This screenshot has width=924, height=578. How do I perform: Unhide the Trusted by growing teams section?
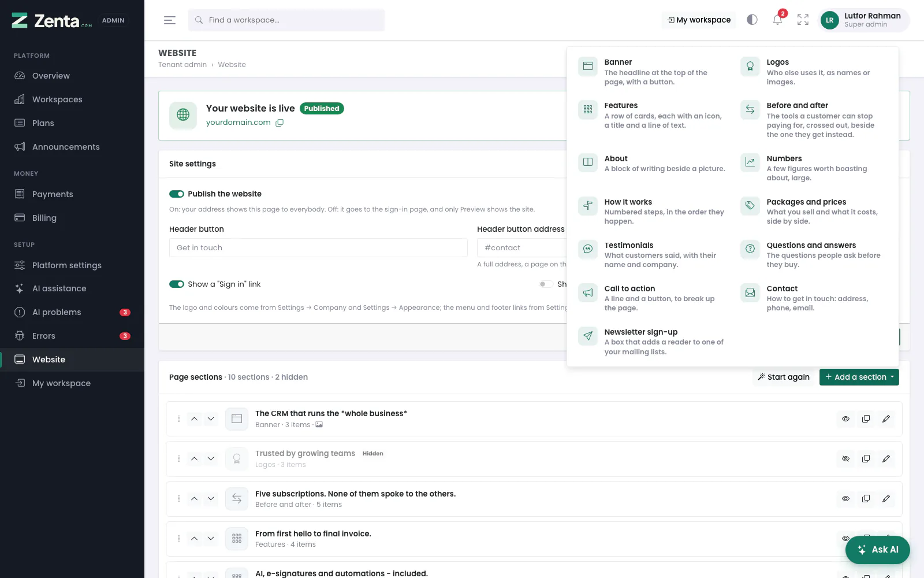pyautogui.click(x=845, y=459)
